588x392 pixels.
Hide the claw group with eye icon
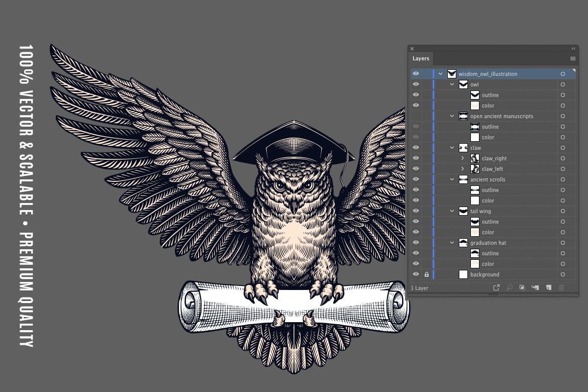pyautogui.click(x=416, y=147)
